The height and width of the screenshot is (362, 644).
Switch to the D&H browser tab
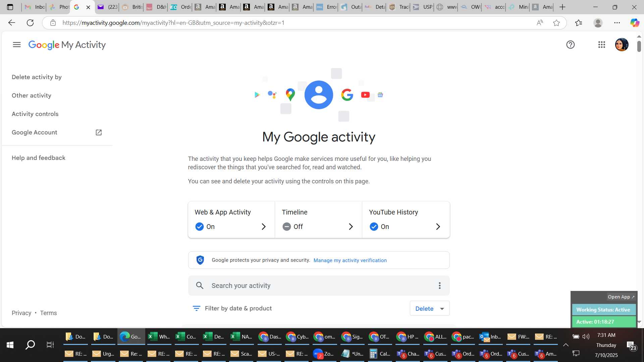[x=156, y=7]
